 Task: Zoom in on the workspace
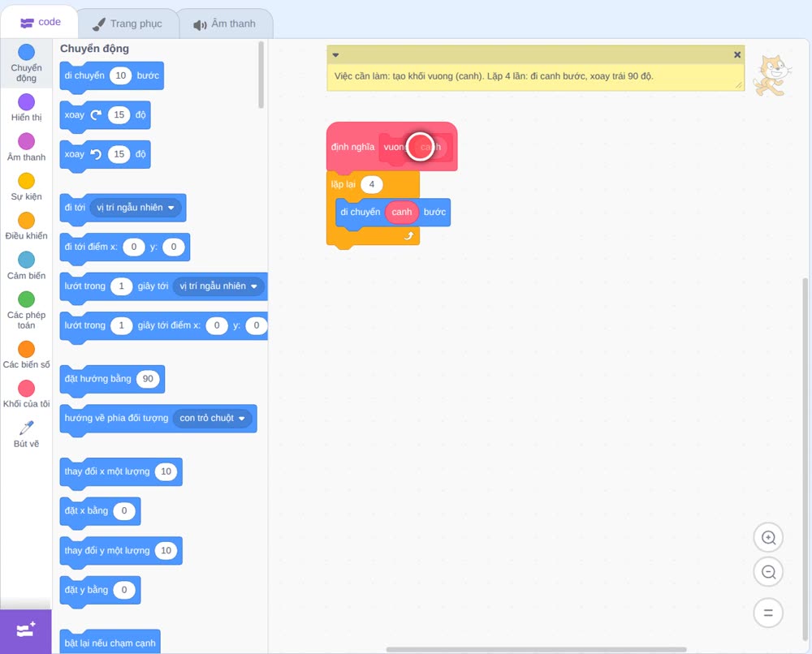tap(768, 538)
